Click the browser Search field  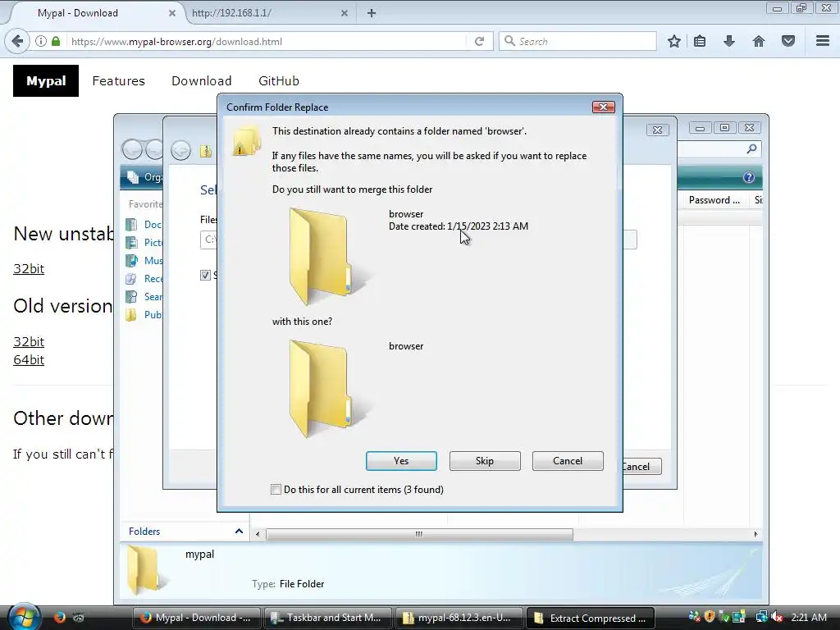(x=577, y=41)
